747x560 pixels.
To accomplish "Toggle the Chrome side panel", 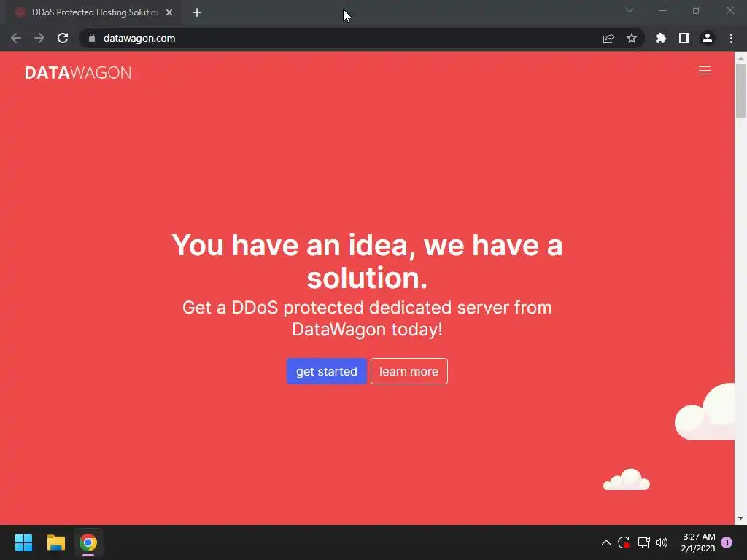I will [684, 38].
